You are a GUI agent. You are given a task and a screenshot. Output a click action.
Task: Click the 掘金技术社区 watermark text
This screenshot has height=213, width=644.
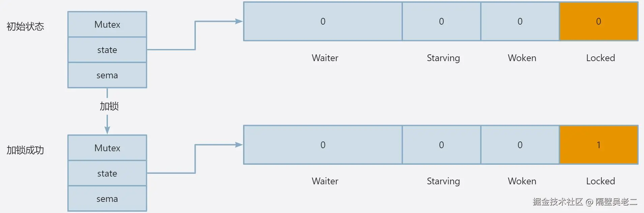(x=558, y=202)
